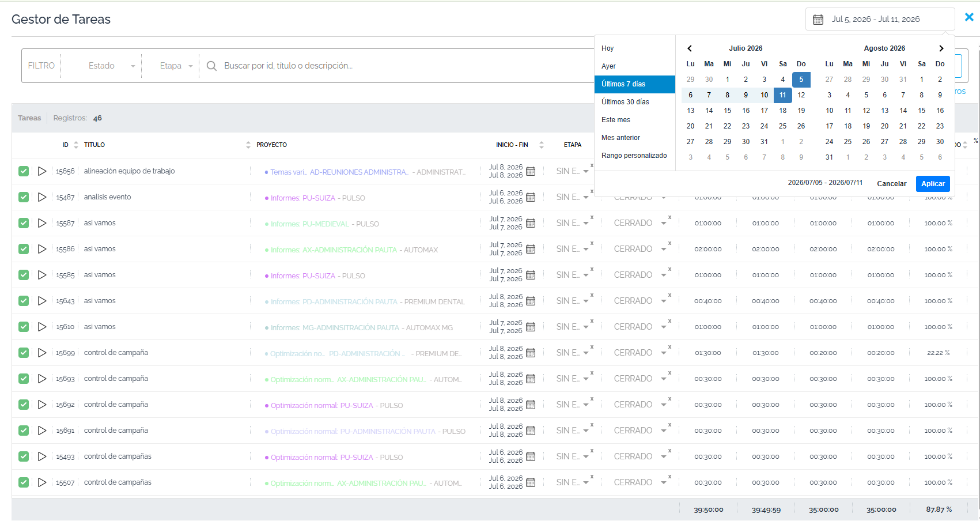Close the Gestor de Tareas panel
The image size is (980, 521).
coord(969,17)
